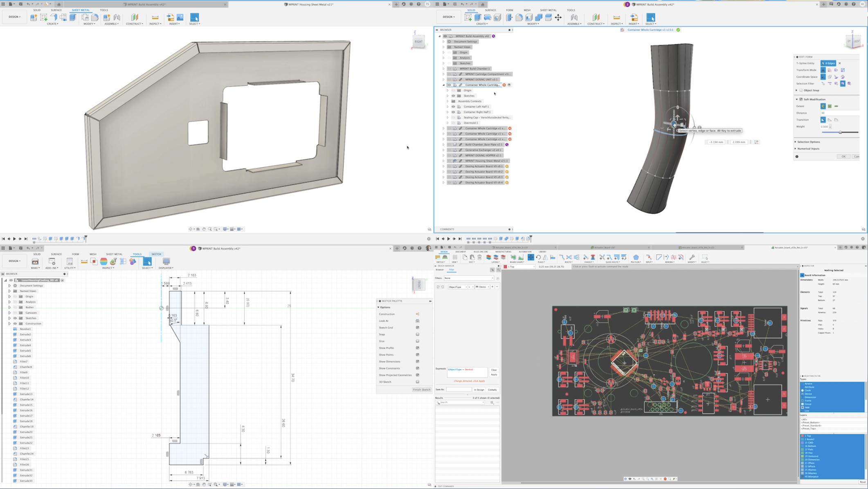Click the Polygon tool icon in the PCB toolbar

coord(636,258)
